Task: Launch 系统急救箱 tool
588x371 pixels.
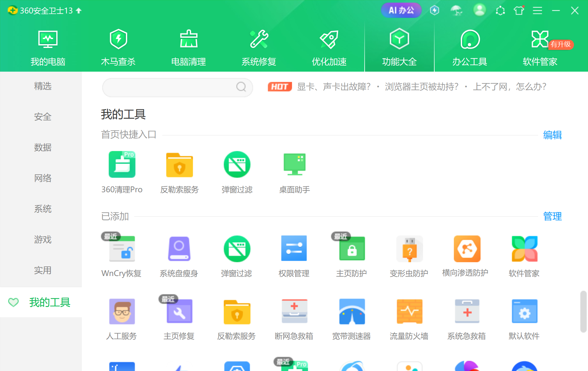Action: (x=467, y=312)
